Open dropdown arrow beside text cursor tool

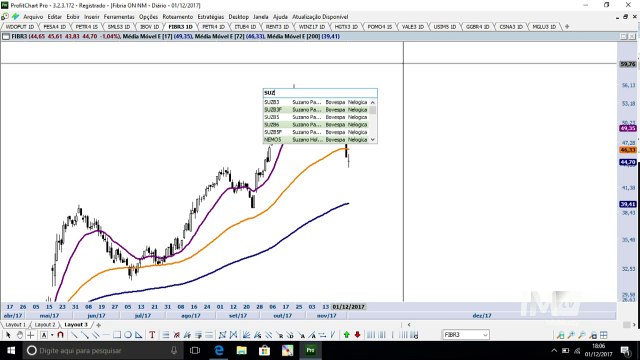click(52, 335)
